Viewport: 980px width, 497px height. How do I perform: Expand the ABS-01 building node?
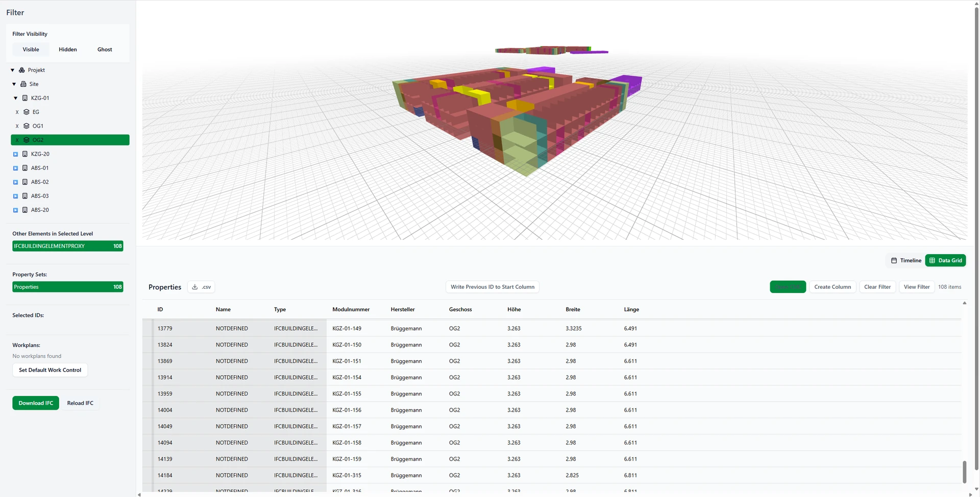(15, 168)
